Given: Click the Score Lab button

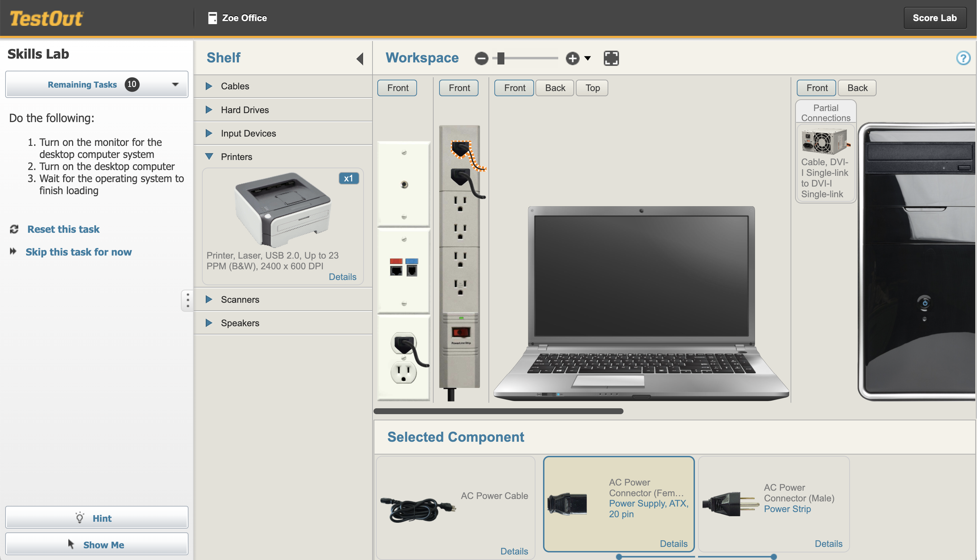Looking at the screenshot, I should pyautogui.click(x=934, y=18).
